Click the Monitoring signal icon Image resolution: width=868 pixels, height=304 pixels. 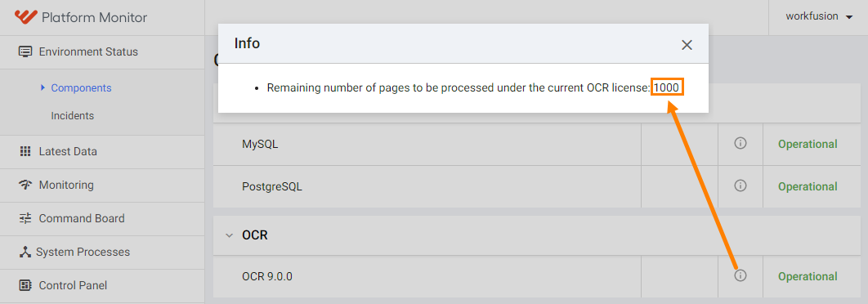click(25, 185)
